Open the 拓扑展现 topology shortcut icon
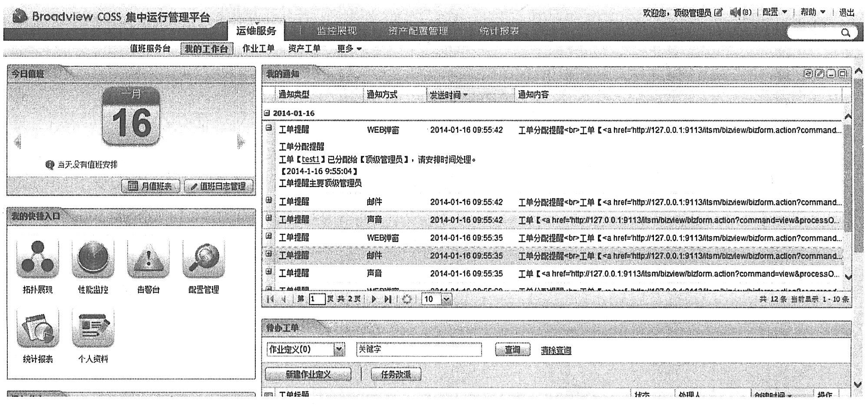 37,260
